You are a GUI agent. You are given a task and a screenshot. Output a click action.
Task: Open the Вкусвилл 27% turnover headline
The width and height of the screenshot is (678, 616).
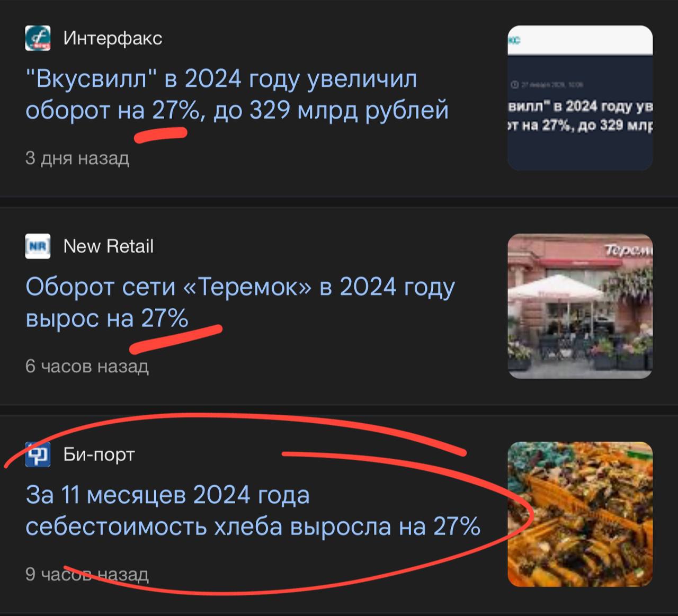(x=237, y=95)
